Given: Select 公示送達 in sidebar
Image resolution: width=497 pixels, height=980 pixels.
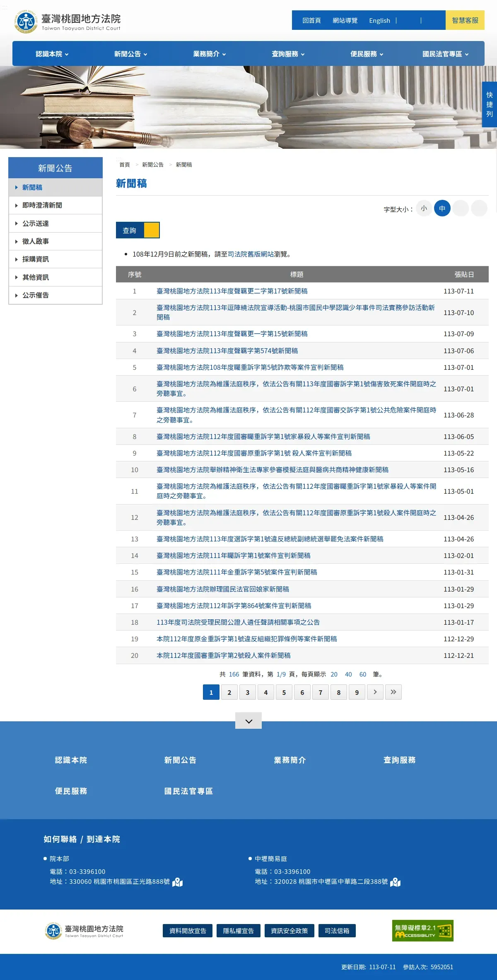Looking at the screenshot, I should click(x=55, y=223).
